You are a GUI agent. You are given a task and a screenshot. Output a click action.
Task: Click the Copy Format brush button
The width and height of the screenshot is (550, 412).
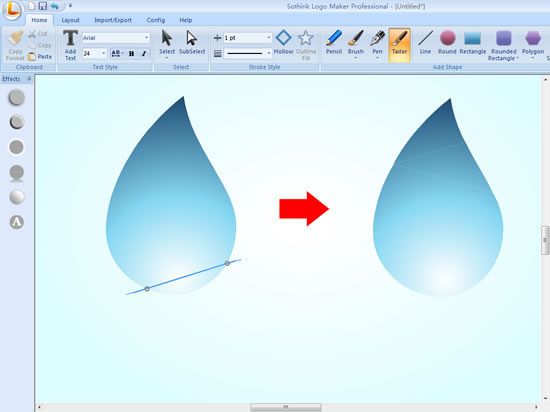coord(15,46)
